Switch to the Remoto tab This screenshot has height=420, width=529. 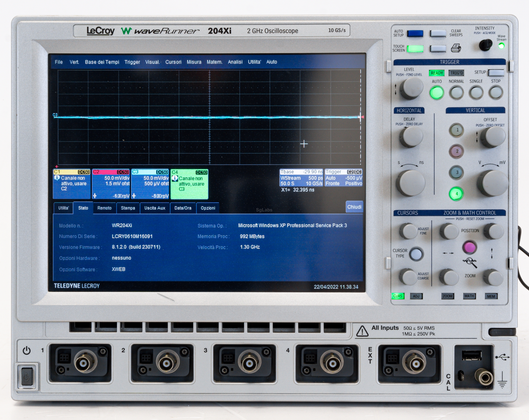(104, 208)
